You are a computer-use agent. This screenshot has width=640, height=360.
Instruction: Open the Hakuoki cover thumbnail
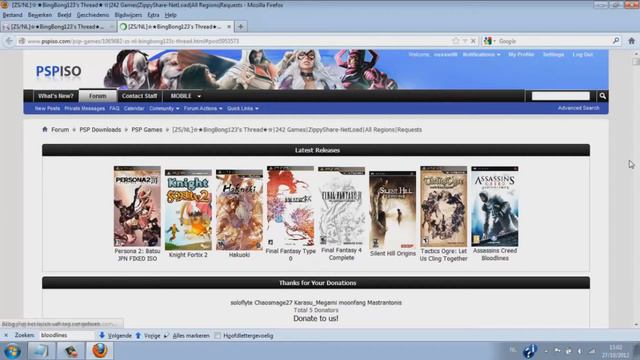[239, 210]
